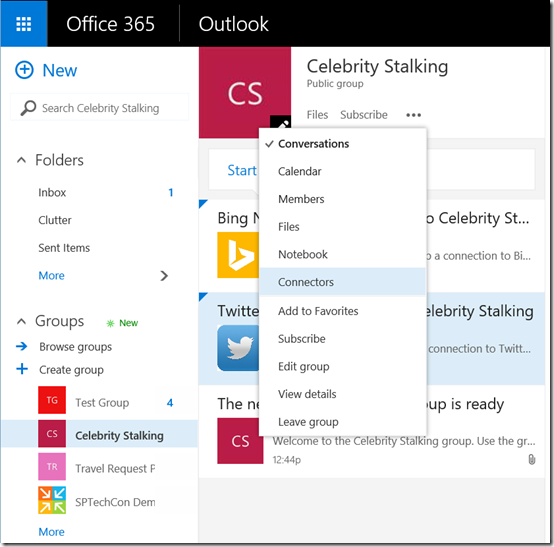Choose Subscribe in the dropdown menu
The height and width of the screenshot is (547, 554).
pyautogui.click(x=342, y=339)
